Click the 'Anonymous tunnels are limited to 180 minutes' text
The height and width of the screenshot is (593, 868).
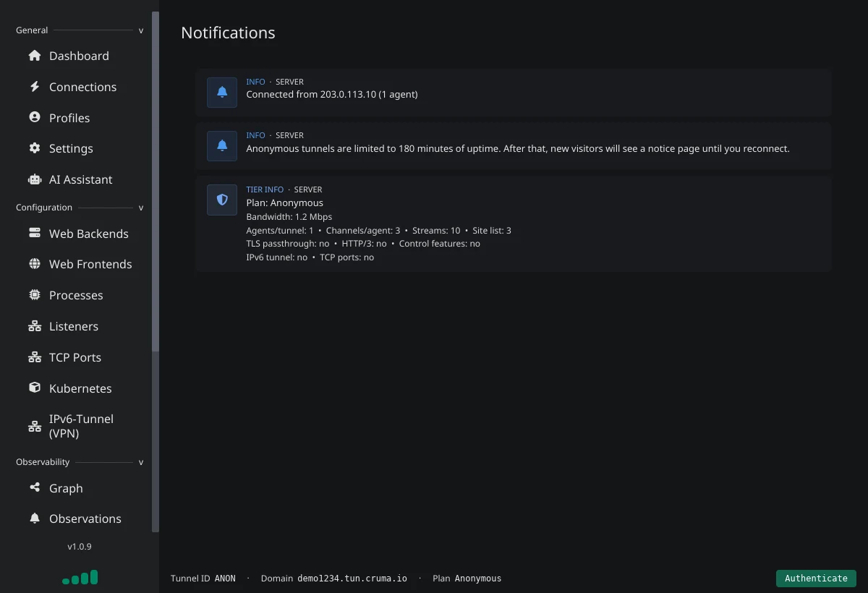point(518,148)
